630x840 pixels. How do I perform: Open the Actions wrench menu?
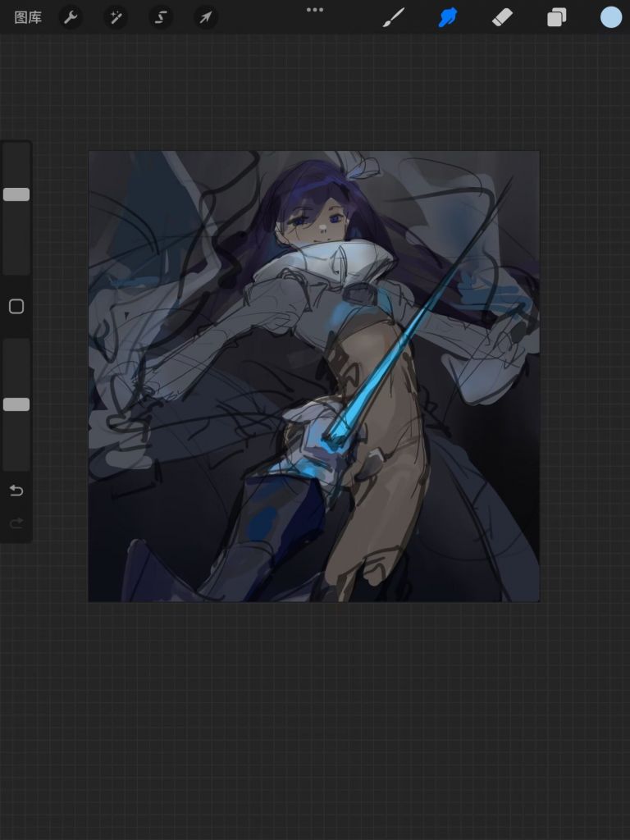[x=71, y=17]
